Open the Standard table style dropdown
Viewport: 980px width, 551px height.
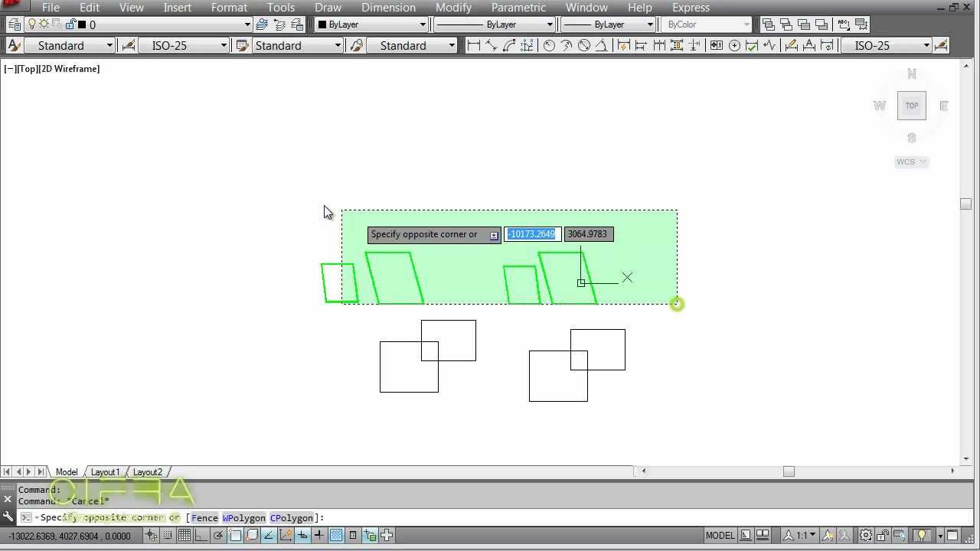pos(297,45)
